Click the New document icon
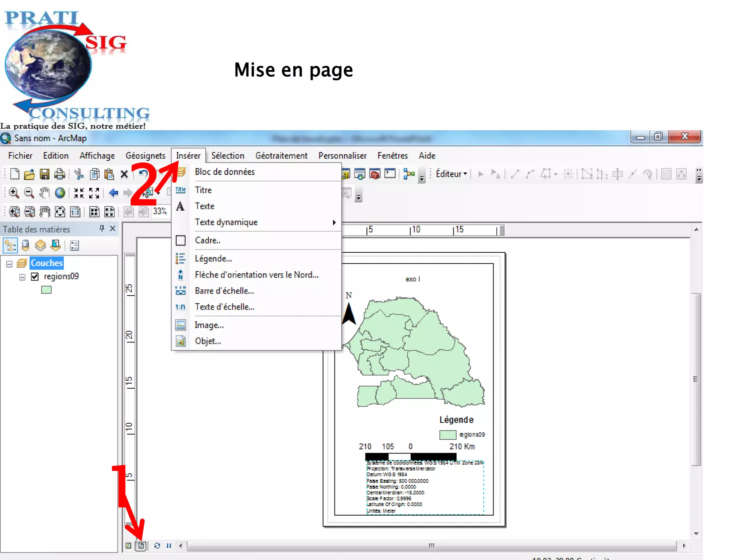 [15, 174]
